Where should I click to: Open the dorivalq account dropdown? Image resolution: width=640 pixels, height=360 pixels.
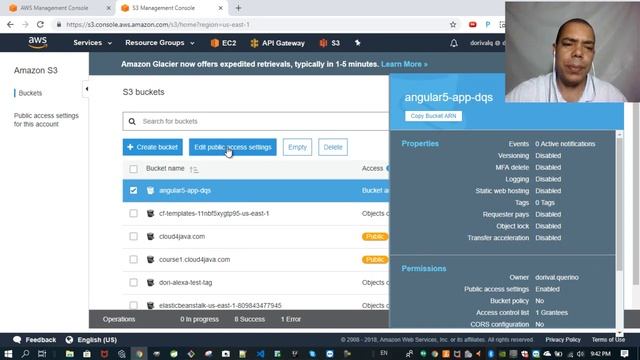click(x=487, y=43)
